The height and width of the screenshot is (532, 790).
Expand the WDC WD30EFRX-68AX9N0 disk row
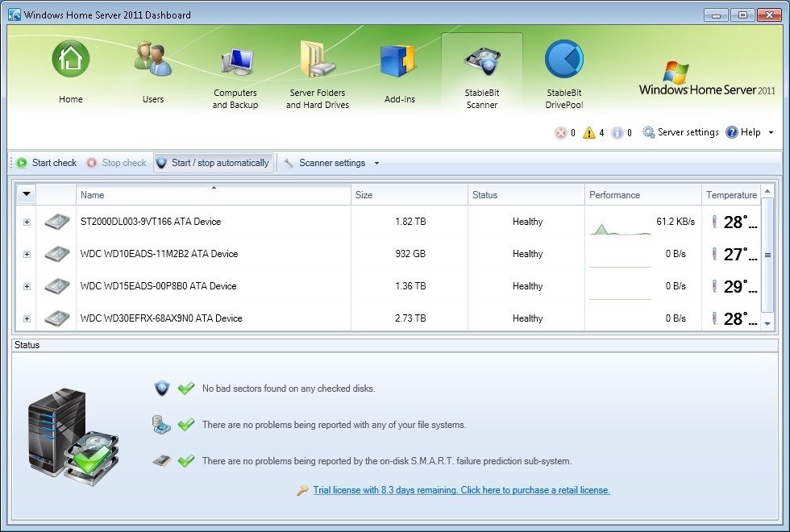pyautogui.click(x=27, y=319)
